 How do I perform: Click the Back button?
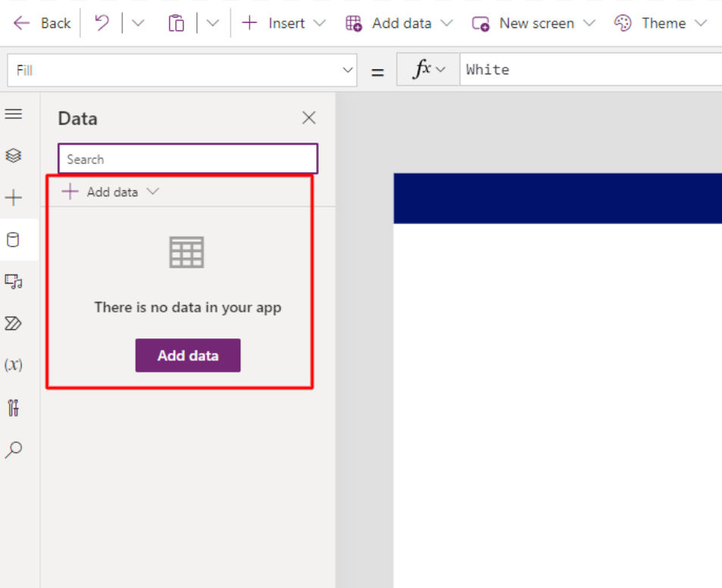42,23
